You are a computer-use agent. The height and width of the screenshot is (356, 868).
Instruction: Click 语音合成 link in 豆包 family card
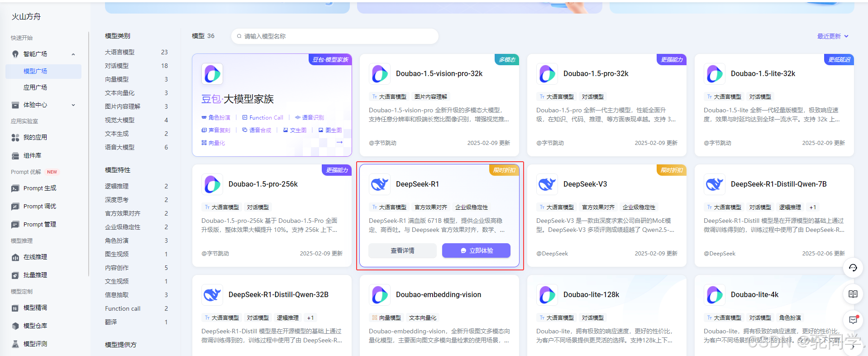257,130
